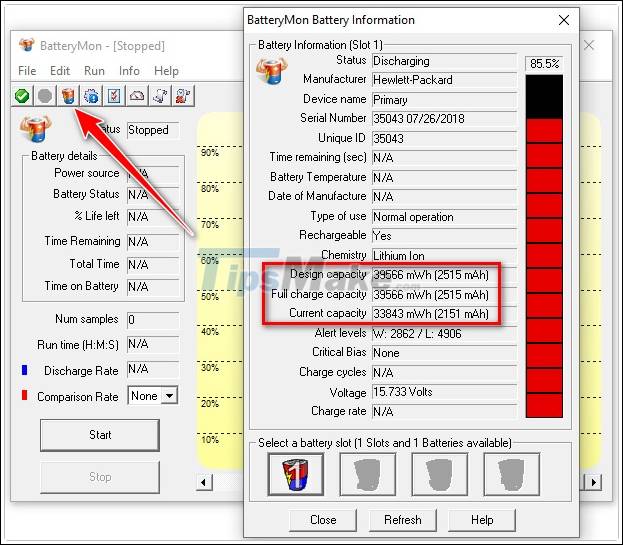623x545 pixels.
Task: Open the Edit menu
Action: tap(60, 71)
